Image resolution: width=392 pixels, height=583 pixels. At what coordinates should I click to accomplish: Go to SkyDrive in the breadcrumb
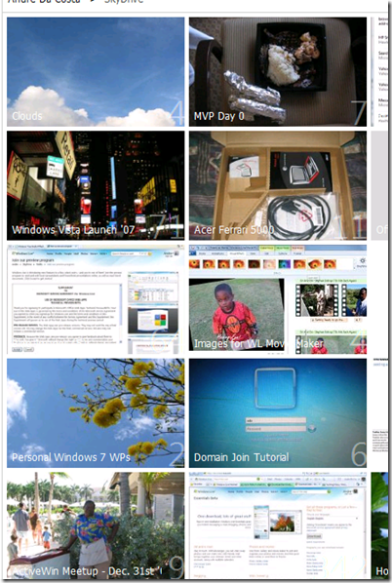pos(124,2)
